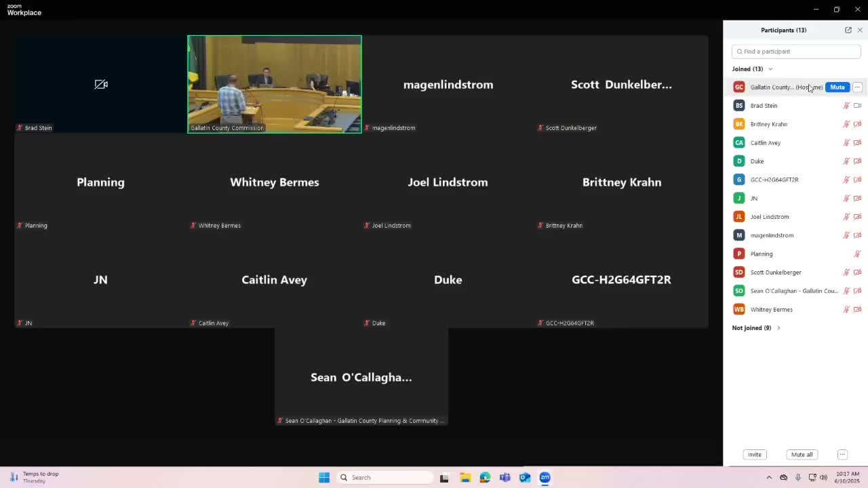Toggle the Planning participant's muted microphone icon
868x488 pixels.
coord(857,254)
